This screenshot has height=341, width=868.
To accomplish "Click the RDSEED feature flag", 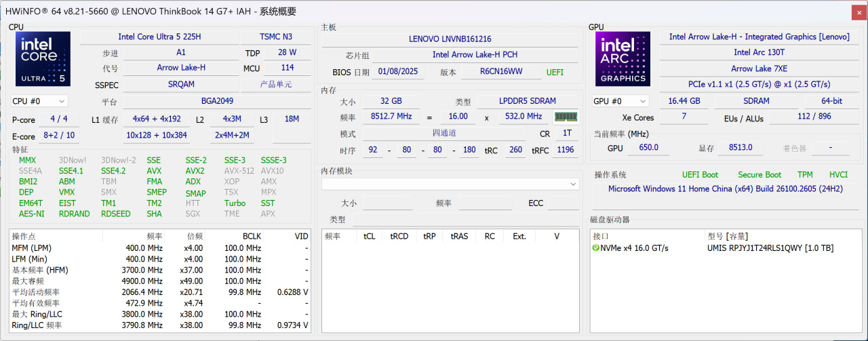I will tap(116, 214).
